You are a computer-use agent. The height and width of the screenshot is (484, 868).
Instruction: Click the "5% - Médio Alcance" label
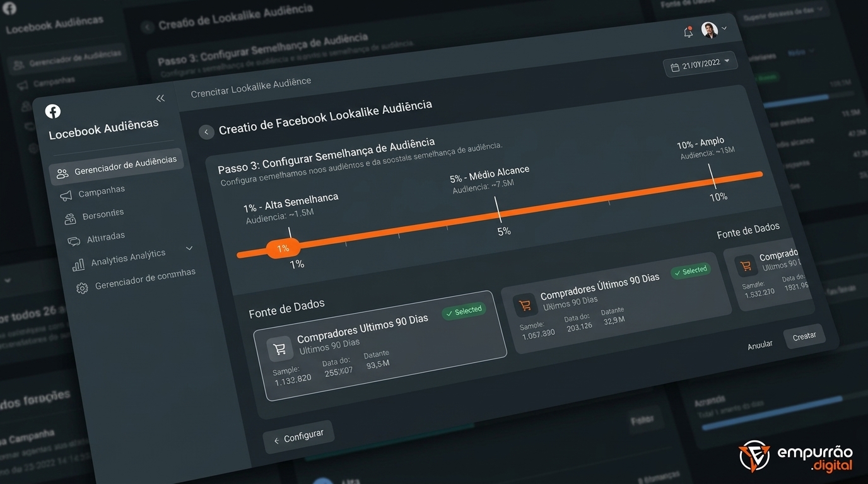[490, 174]
